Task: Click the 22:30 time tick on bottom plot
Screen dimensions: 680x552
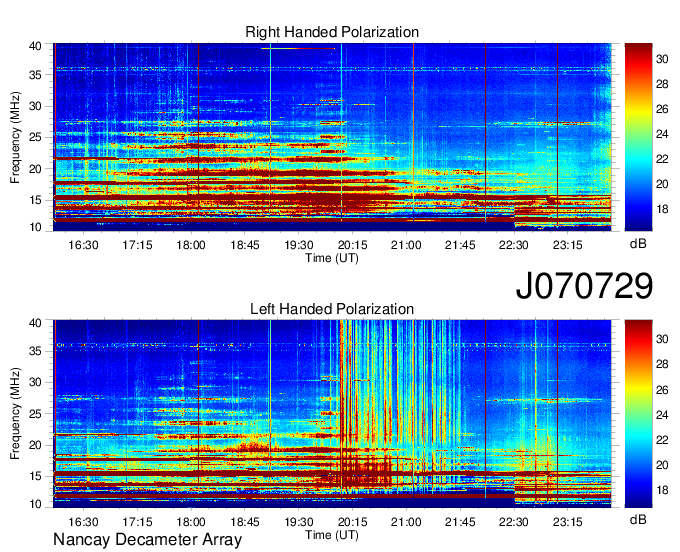Action: tap(514, 522)
